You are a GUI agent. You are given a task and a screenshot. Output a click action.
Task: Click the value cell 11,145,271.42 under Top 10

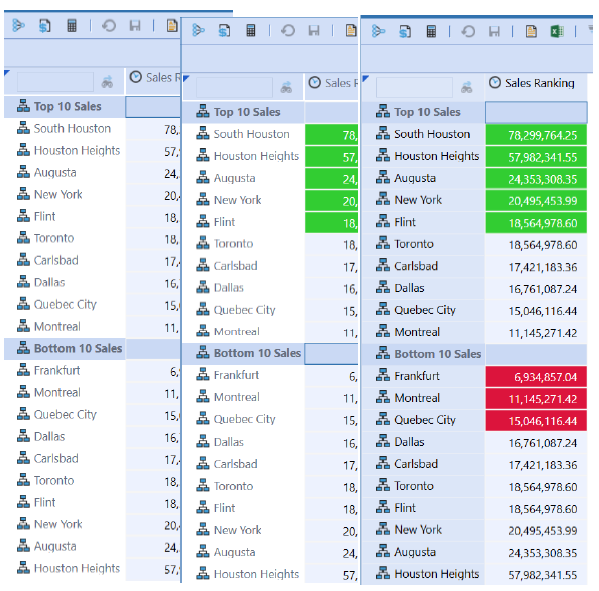point(536,333)
